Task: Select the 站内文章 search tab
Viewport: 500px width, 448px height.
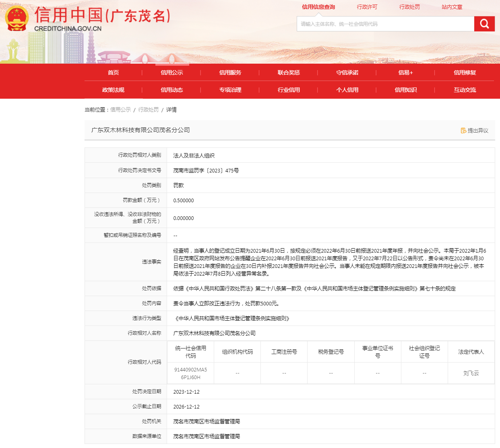Action: pos(452,7)
